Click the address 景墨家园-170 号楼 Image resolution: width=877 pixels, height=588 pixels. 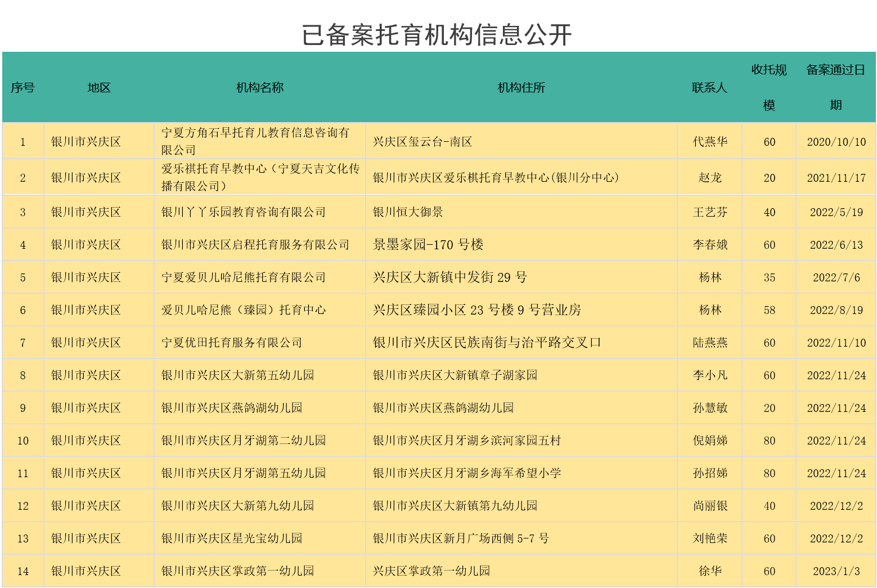[x=428, y=245]
